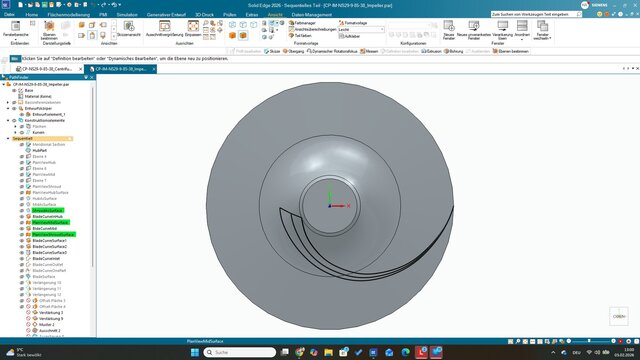The width and height of the screenshot is (640, 360).
Task: Toggle visibility of BladeCurveMid
Action: [22, 229]
